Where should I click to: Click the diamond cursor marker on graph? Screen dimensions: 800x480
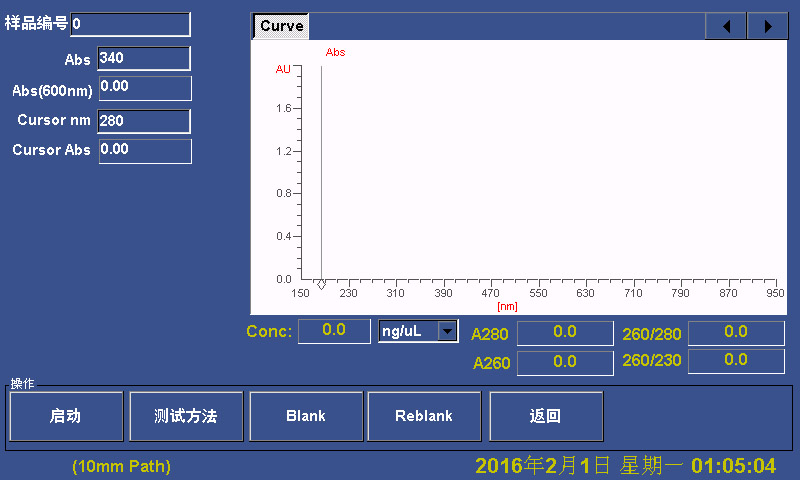coord(321,285)
